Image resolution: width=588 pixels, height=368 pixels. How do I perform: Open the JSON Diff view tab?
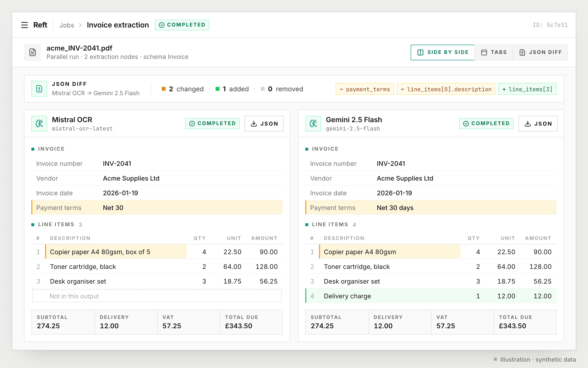click(540, 52)
